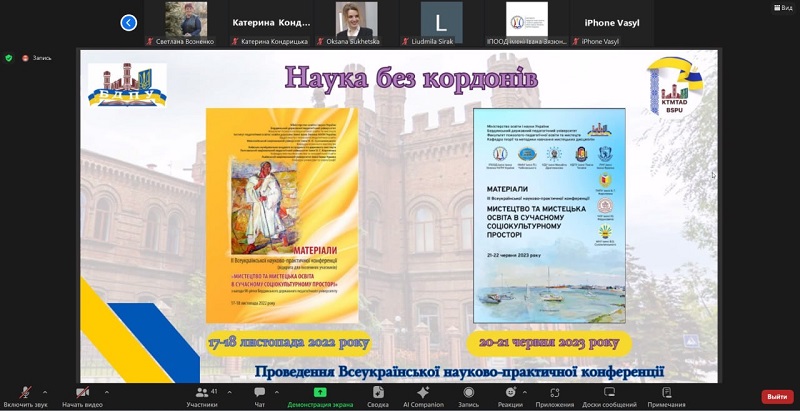
Task: Open the Чат chat panel
Action: 260,397
